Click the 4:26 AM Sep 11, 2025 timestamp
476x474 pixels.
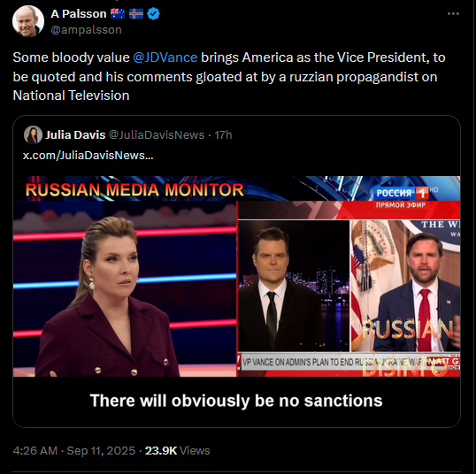[74, 451]
